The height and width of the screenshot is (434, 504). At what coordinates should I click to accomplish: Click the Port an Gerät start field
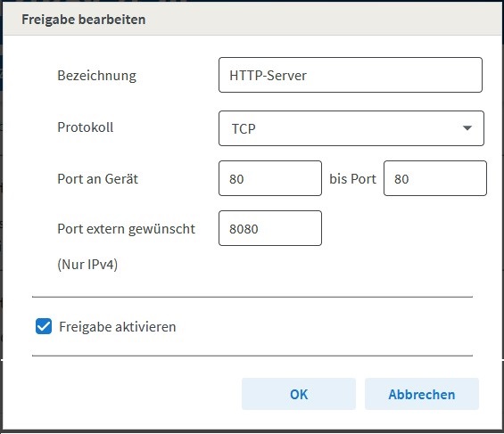point(270,178)
